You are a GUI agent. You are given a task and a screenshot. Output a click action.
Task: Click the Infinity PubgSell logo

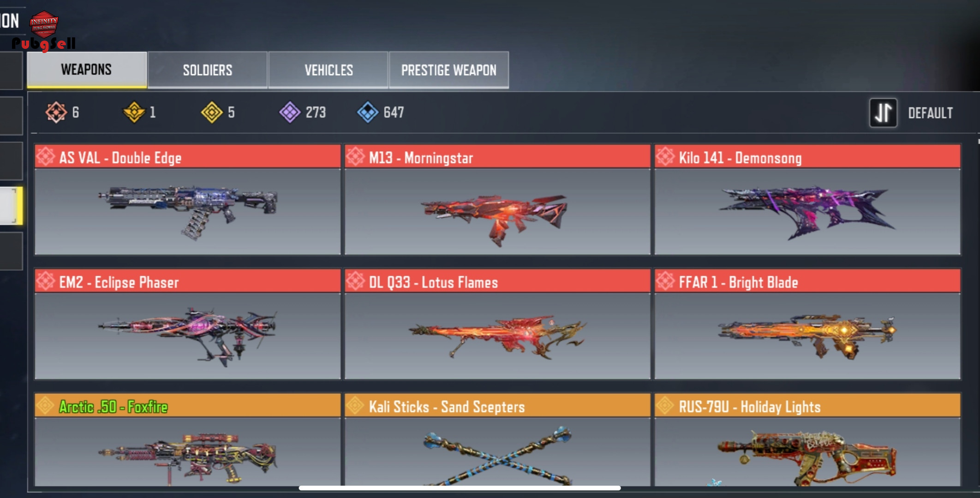pyautogui.click(x=44, y=30)
